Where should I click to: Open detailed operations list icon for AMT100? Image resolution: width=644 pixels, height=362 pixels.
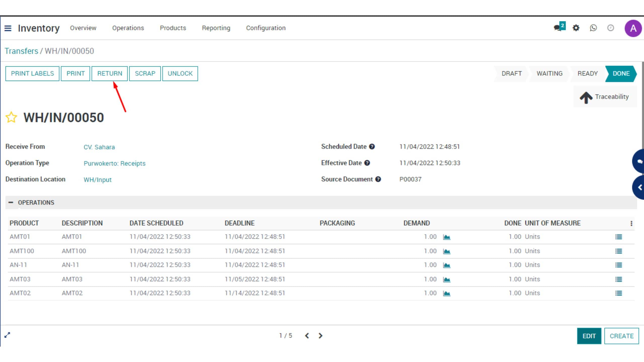(x=619, y=251)
